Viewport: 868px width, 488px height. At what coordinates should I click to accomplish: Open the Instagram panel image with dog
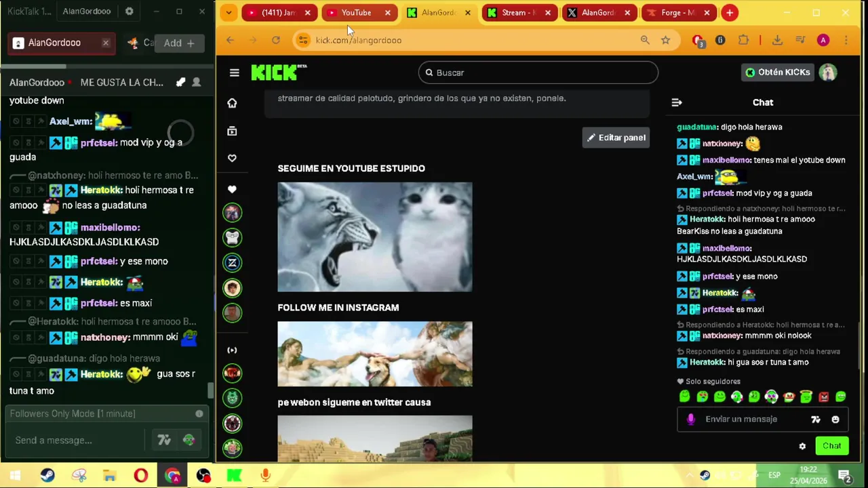point(375,354)
